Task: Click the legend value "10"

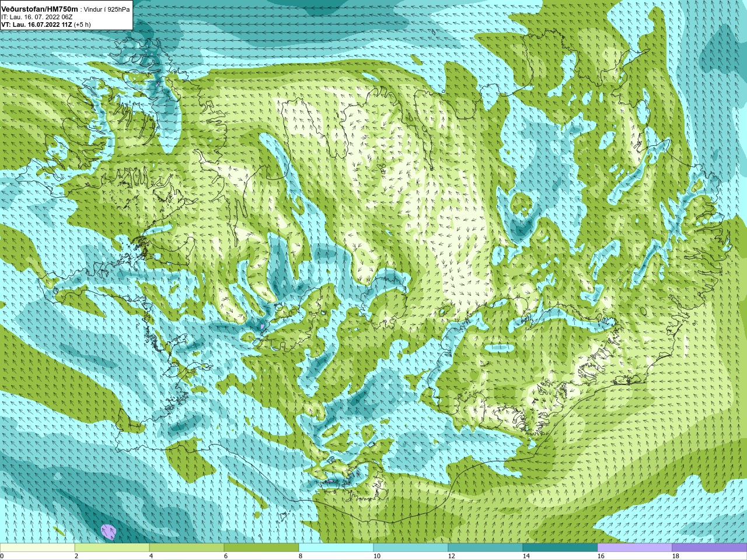Action: coord(376,556)
